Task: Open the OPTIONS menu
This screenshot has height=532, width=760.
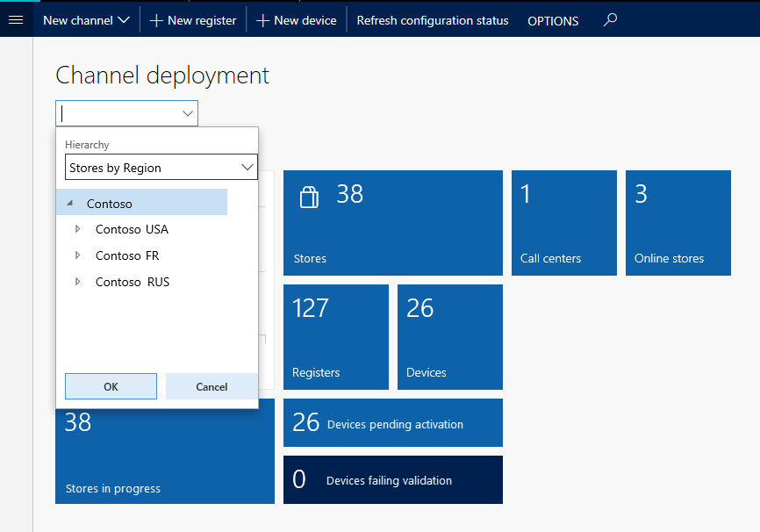Action: 553,21
